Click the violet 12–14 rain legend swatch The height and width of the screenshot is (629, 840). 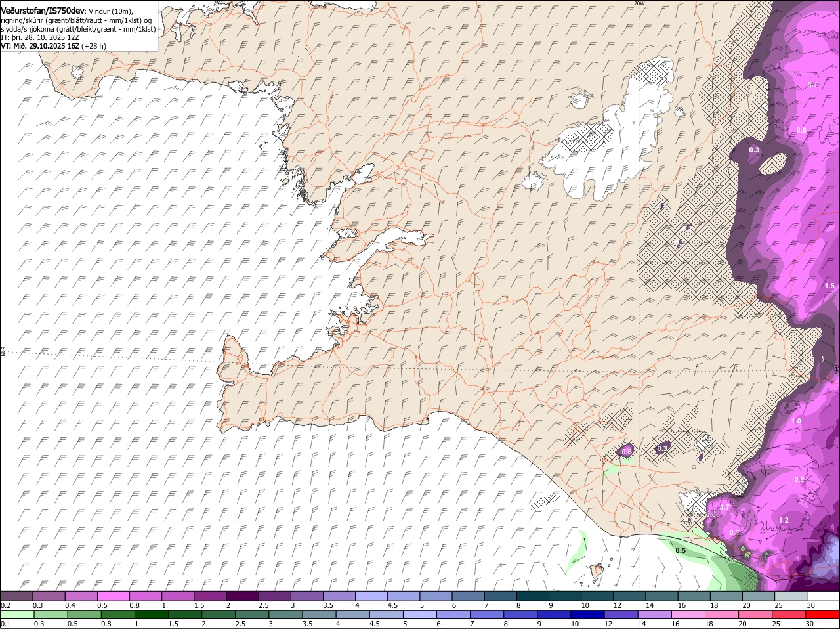pyautogui.click(x=621, y=615)
